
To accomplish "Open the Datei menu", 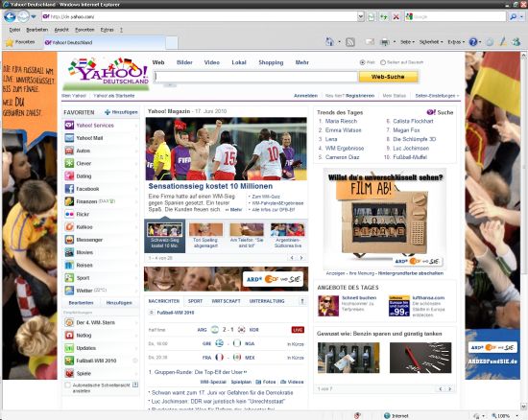I will click(x=14, y=30).
